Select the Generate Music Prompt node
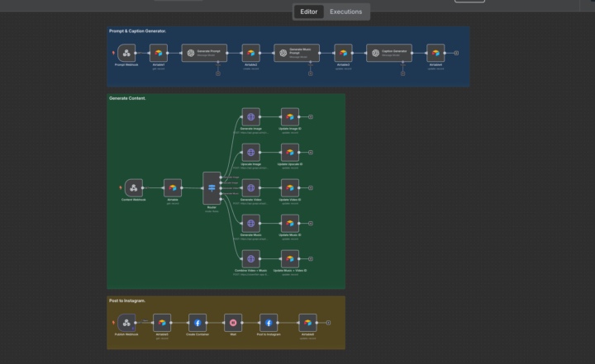This screenshot has height=364, width=595. pos(297,53)
